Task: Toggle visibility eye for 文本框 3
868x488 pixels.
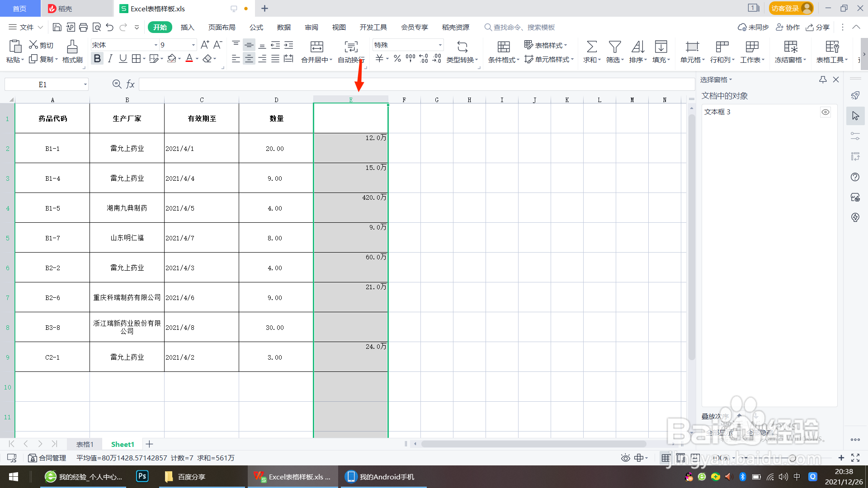Action: pyautogui.click(x=825, y=112)
